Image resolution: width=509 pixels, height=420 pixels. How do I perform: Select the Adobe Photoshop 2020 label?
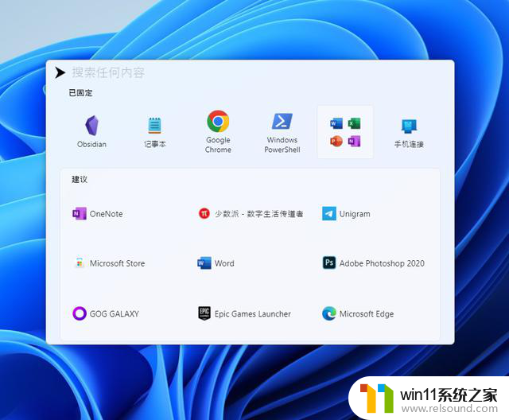click(382, 263)
